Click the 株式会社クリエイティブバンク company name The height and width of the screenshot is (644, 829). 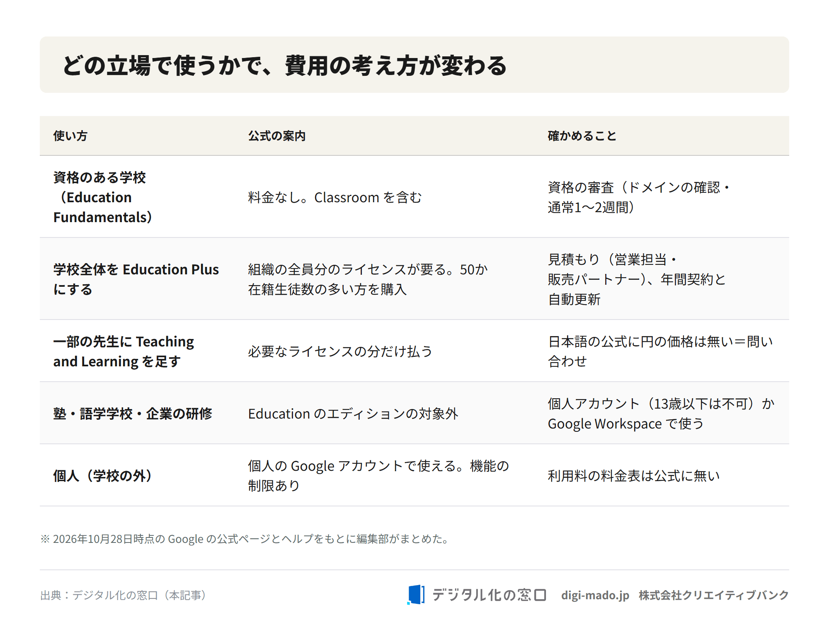714,596
